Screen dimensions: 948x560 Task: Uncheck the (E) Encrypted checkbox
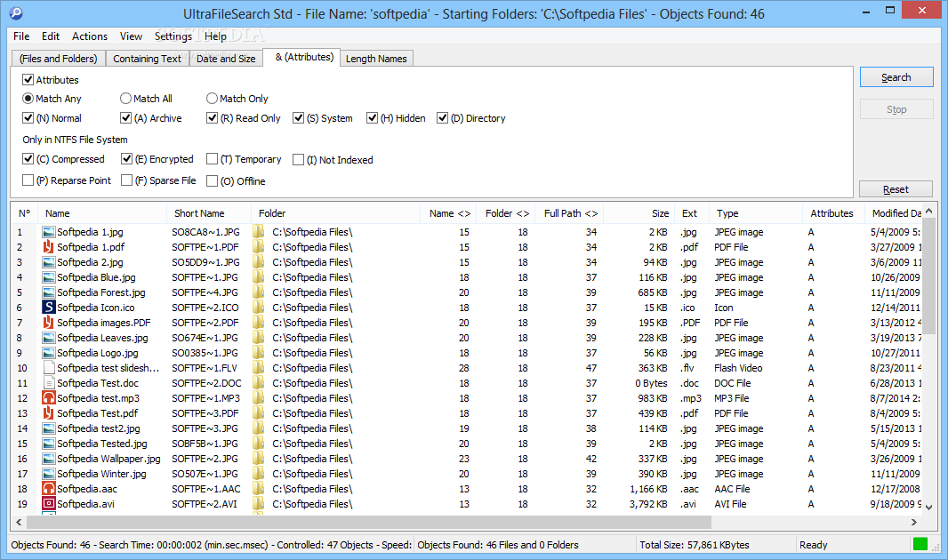(126, 159)
